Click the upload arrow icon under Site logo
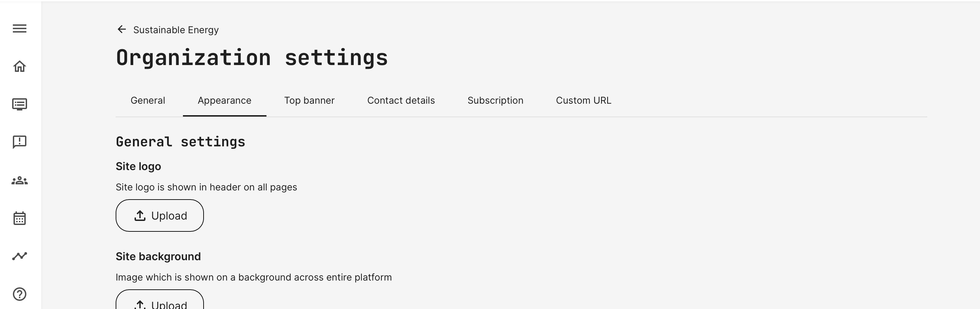 click(x=140, y=215)
